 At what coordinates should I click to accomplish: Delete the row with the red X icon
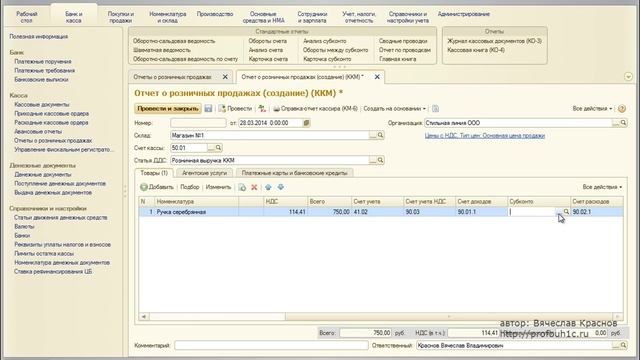(254, 187)
